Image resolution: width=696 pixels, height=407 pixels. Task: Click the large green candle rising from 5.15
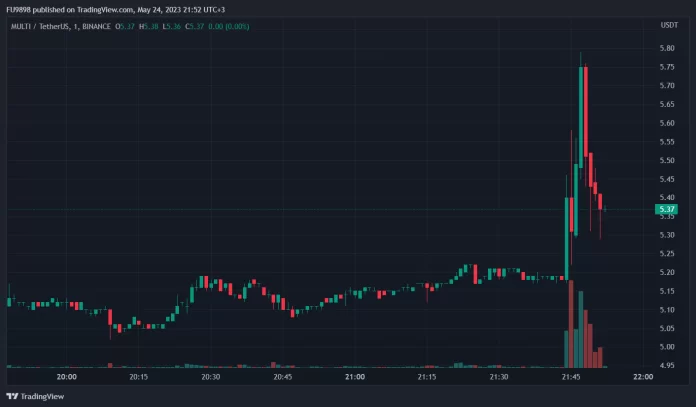click(x=567, y=237)
